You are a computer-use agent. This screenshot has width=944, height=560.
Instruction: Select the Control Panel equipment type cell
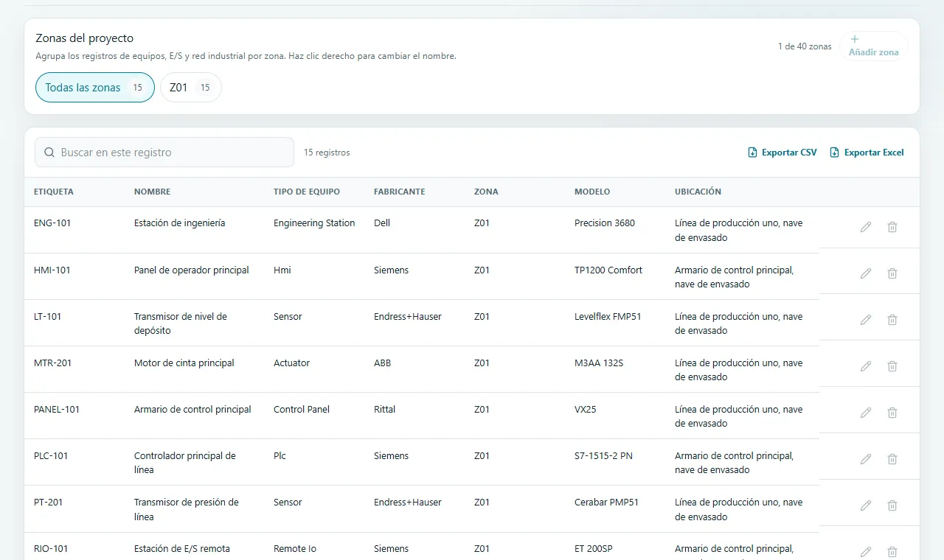coord(302,410)
